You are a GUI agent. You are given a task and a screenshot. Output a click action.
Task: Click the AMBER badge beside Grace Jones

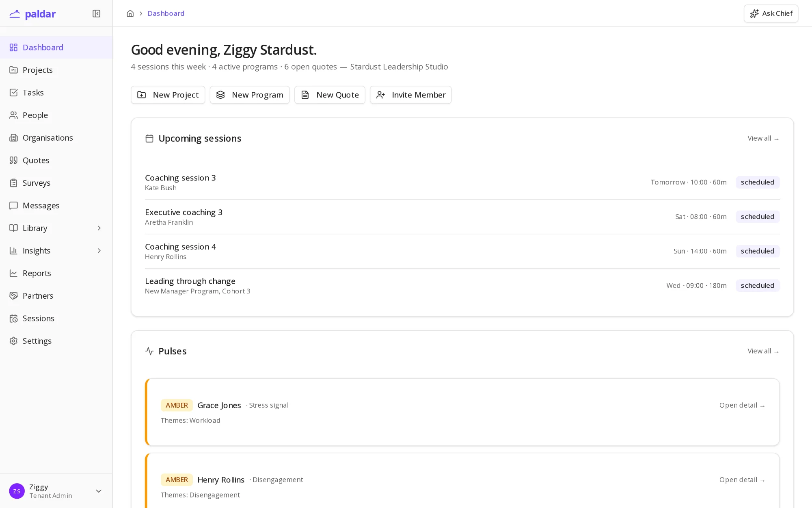[x=177, y=405]
